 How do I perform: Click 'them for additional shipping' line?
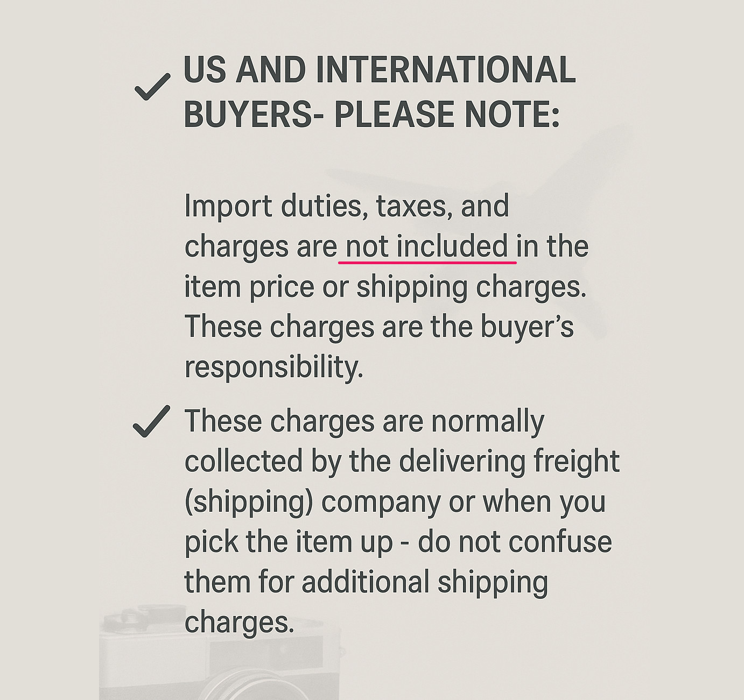pyautogui.click(x=366, y=582)
